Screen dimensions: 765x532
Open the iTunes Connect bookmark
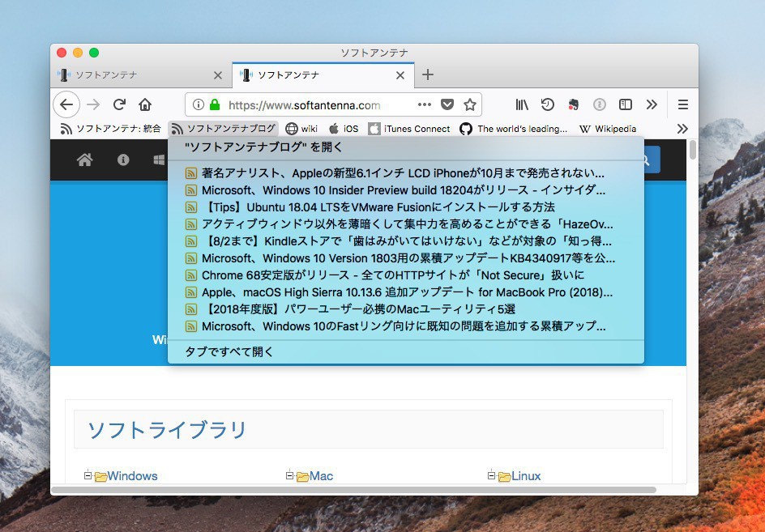coord(409,129)
